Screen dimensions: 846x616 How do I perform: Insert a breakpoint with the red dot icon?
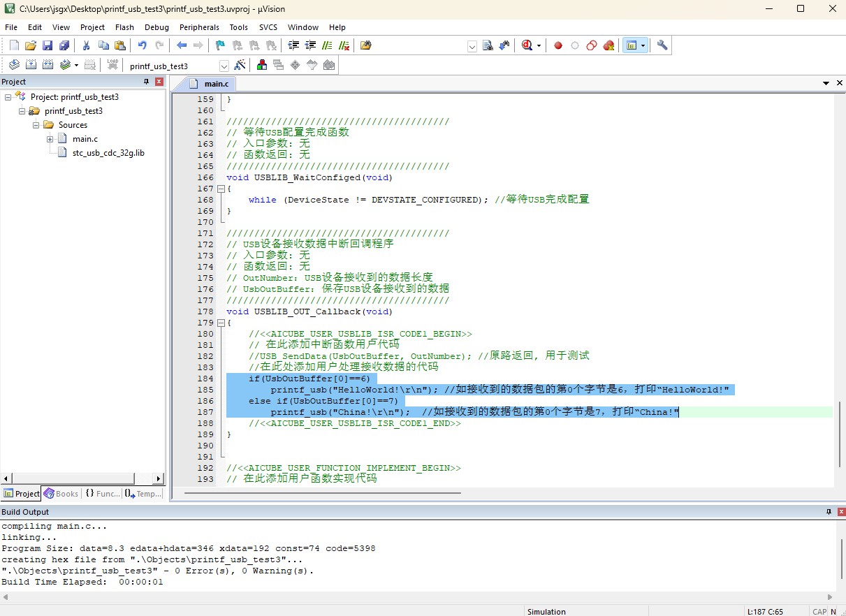(558, 45)
